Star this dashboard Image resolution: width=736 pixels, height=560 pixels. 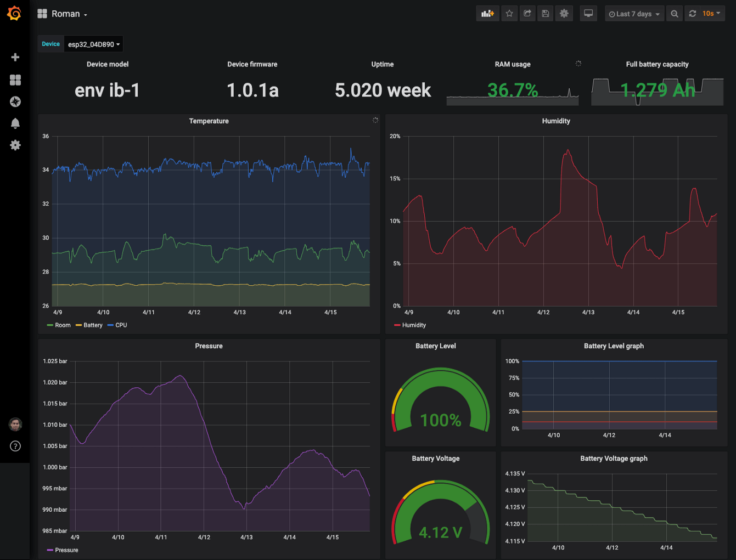pyautogui.click(x=509, y=13)
